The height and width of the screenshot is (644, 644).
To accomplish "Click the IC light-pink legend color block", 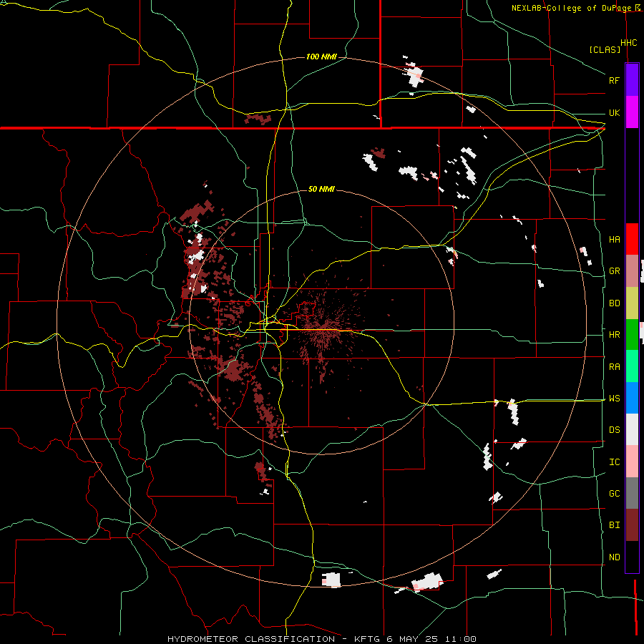I will pyautogui.click(x=632, y=462).
